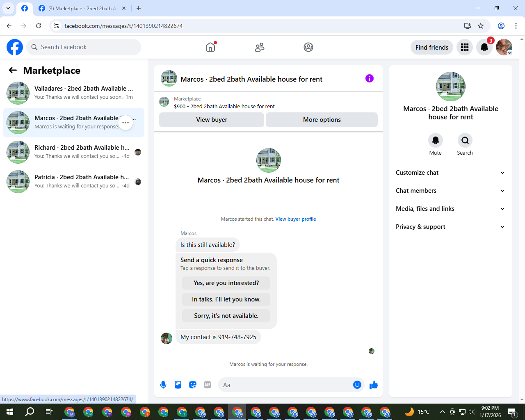Open the listing photo in the right panel
525x420 pixels.
click(451, 87)
